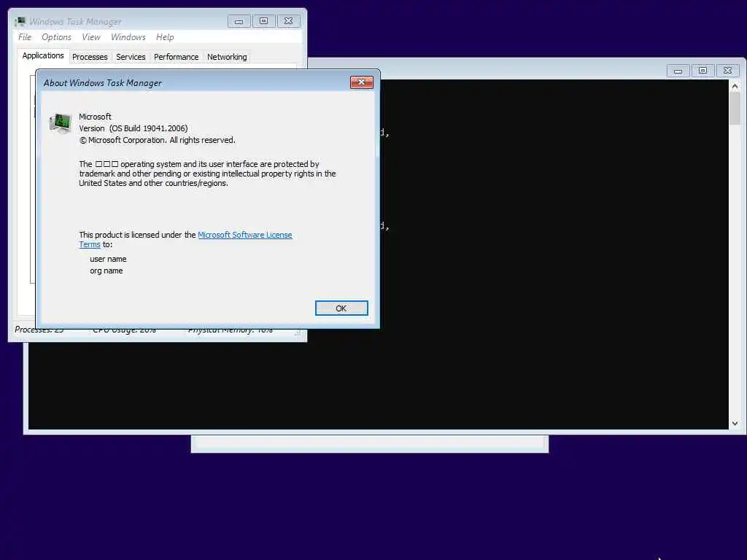This screenshot has width=747, height=560.
Task: Click the 'user name' text in the About dialog
Action: [x=108, y=259]
